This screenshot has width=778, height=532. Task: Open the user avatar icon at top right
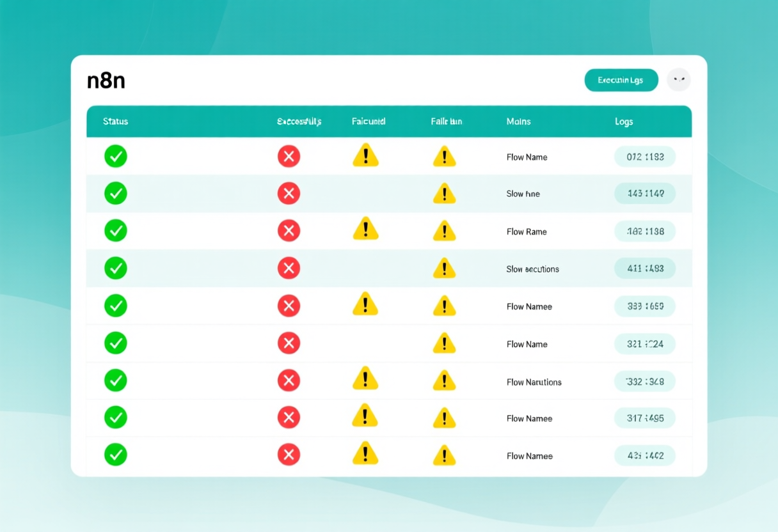tap(679, 80)
